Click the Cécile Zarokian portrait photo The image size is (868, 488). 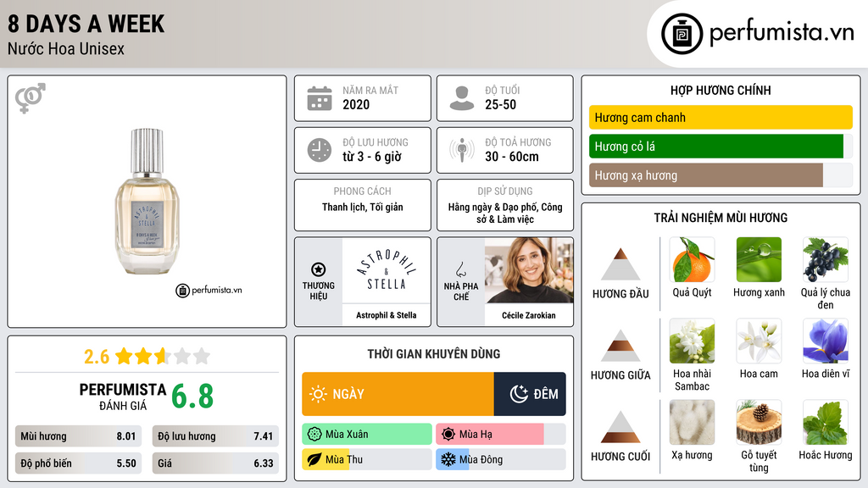(529, 270)
